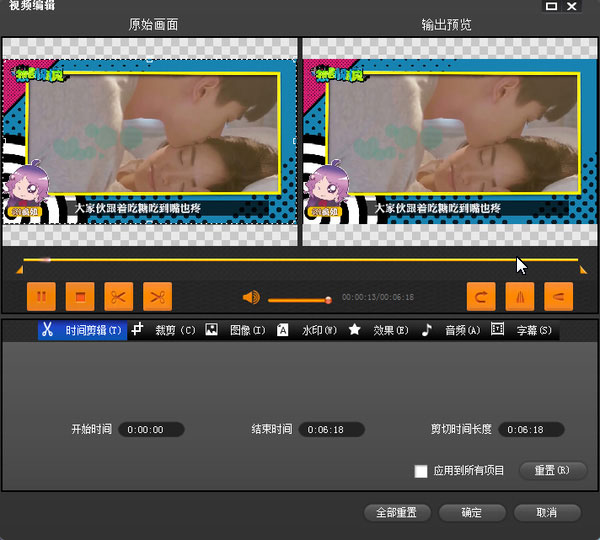
Task: Open the 效果 (E) tab
Action: tap(379, 330)
